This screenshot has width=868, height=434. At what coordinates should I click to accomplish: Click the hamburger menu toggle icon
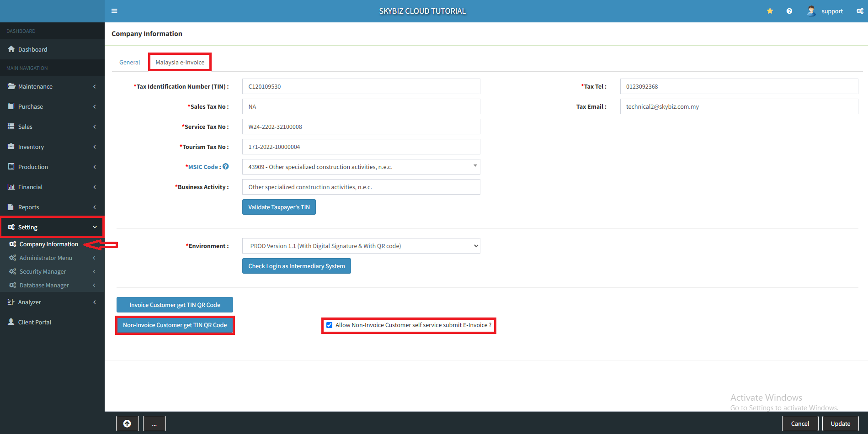(114, 11)
